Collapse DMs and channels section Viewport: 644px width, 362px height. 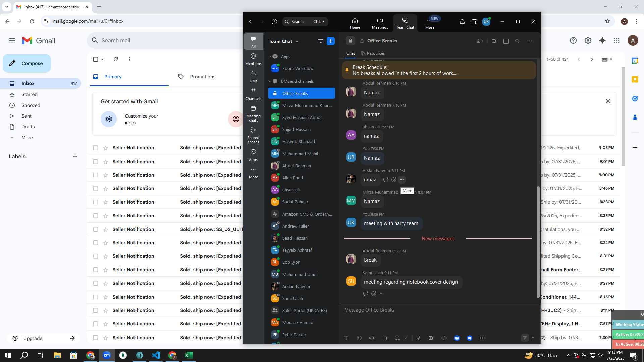point(270,81)
